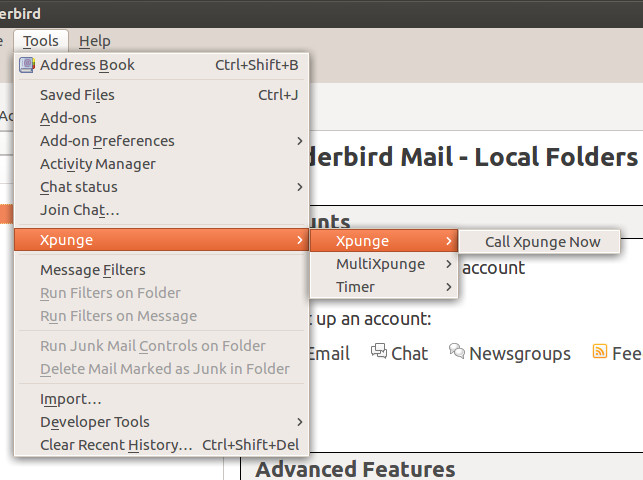Expand Add-on Preferences submenu arrow

[x=300, y=141]
